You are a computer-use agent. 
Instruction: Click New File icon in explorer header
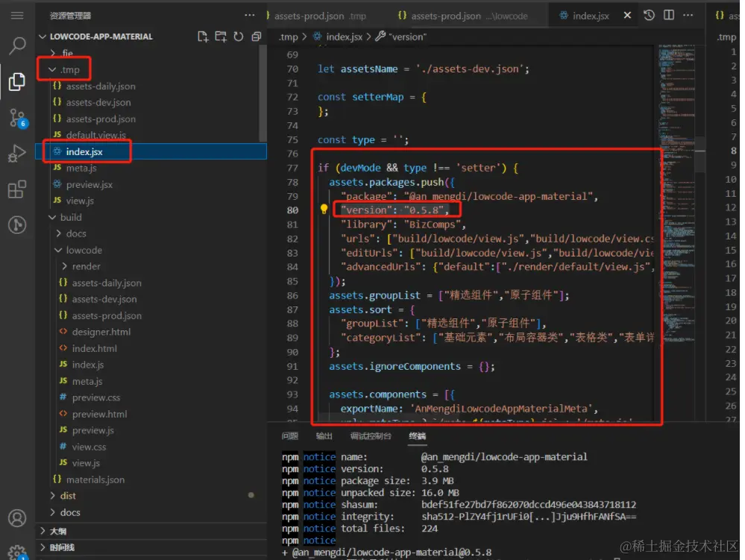(x=203, y=37)
